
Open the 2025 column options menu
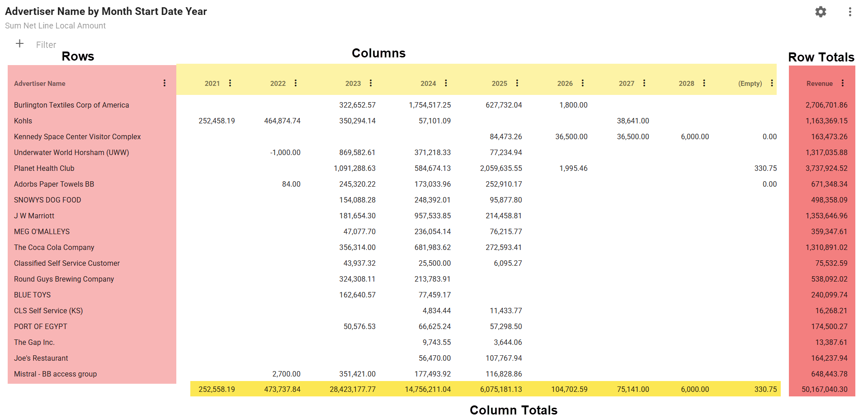coord(517,83)
